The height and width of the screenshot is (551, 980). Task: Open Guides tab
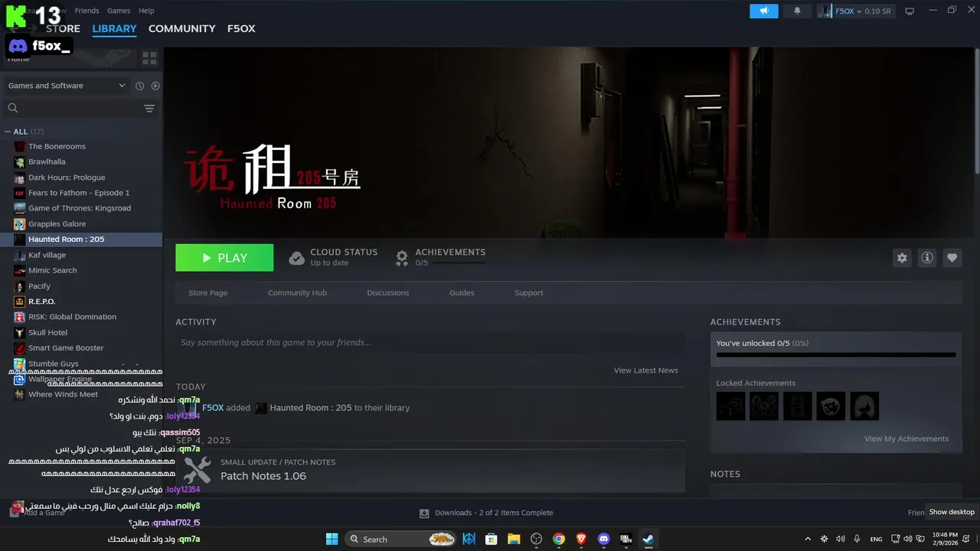tap(462, 293)
